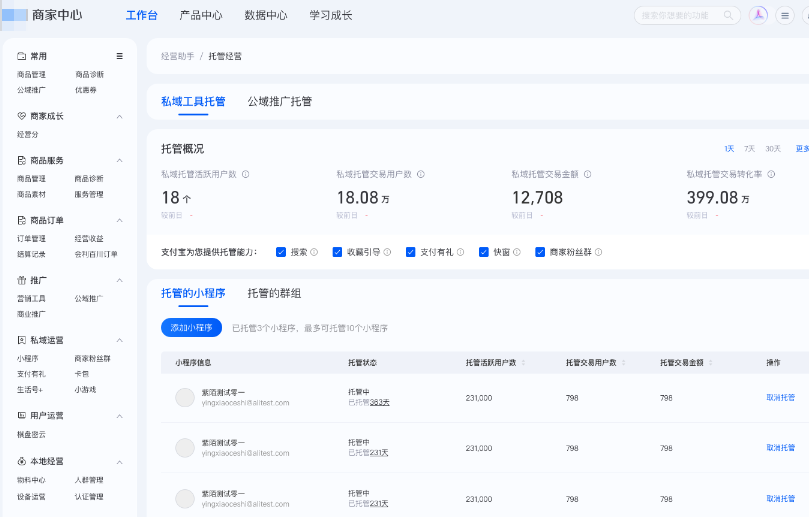Click the hamburger icon beside 常用
The width and height of the screenshot is (809, 517).
click(x=120, y=56)
